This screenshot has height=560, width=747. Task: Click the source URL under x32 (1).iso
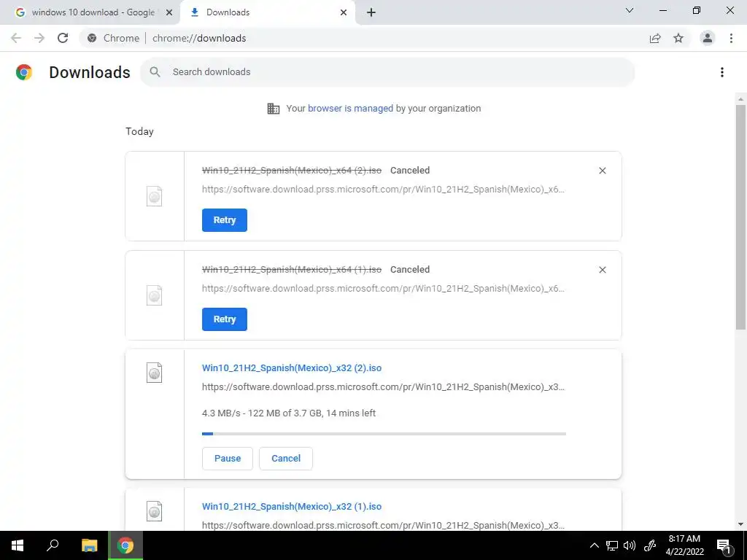tap(383, 525)
